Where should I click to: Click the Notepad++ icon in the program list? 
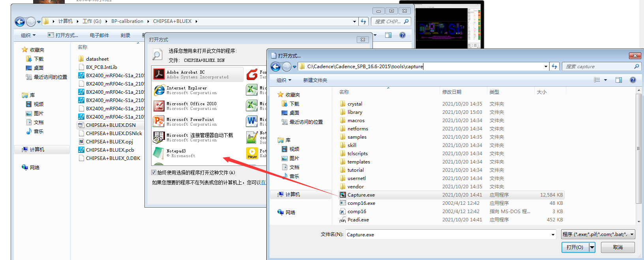click(x=252, y=137)
